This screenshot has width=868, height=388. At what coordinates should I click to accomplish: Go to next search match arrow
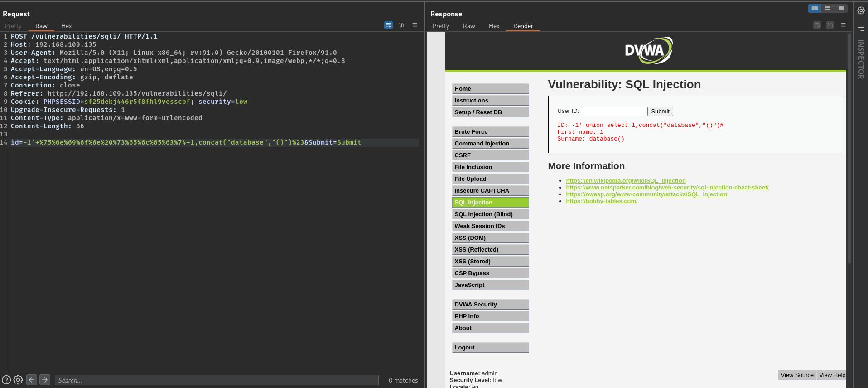(x=44, y=380)
